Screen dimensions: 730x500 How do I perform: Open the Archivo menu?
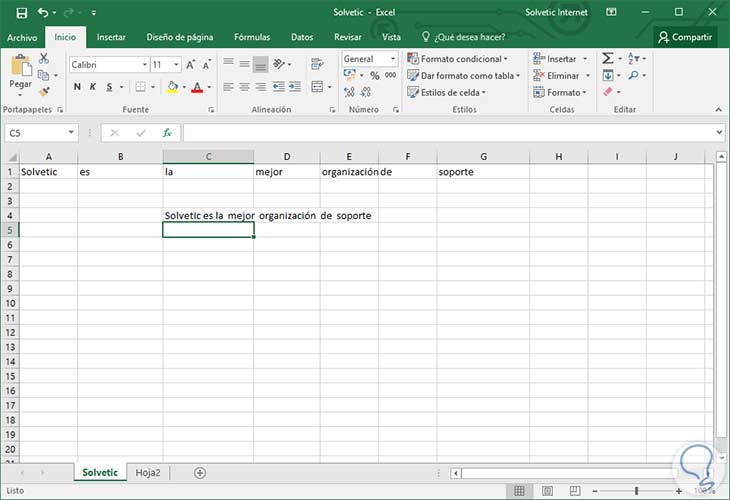tap(22, 37)
